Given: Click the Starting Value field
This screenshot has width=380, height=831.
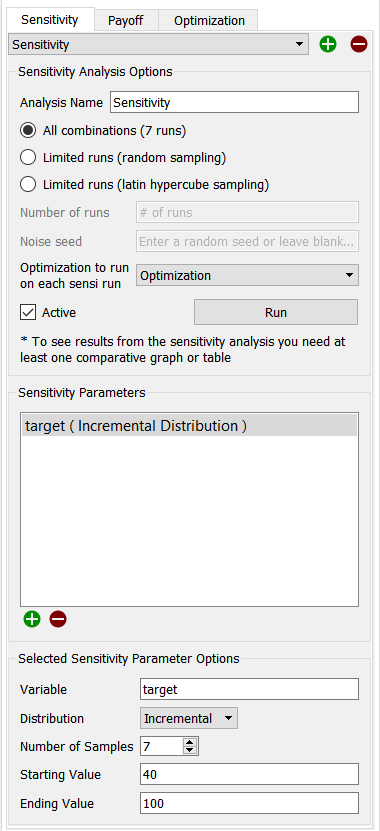Looking at the screenshot, I should (250, 774).
